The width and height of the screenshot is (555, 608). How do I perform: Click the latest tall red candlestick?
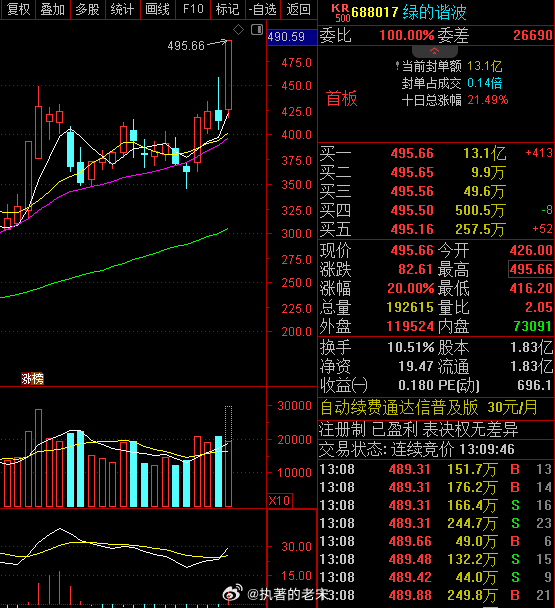[x=228, y=75]
